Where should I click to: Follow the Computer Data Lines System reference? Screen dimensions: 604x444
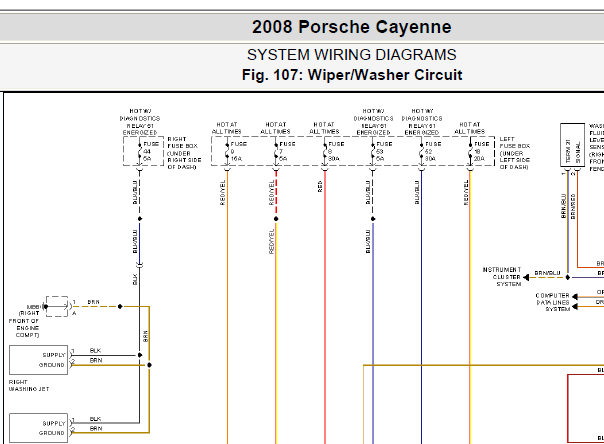coord(553,302)
